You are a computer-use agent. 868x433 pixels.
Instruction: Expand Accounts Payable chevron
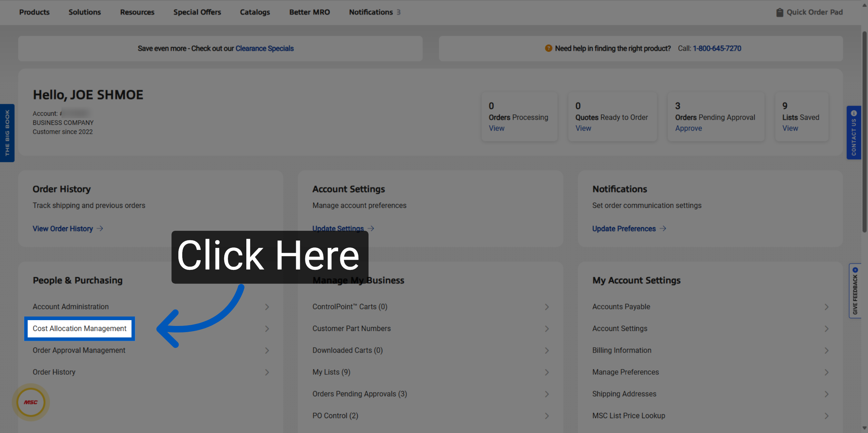click(x=826, y=307)
